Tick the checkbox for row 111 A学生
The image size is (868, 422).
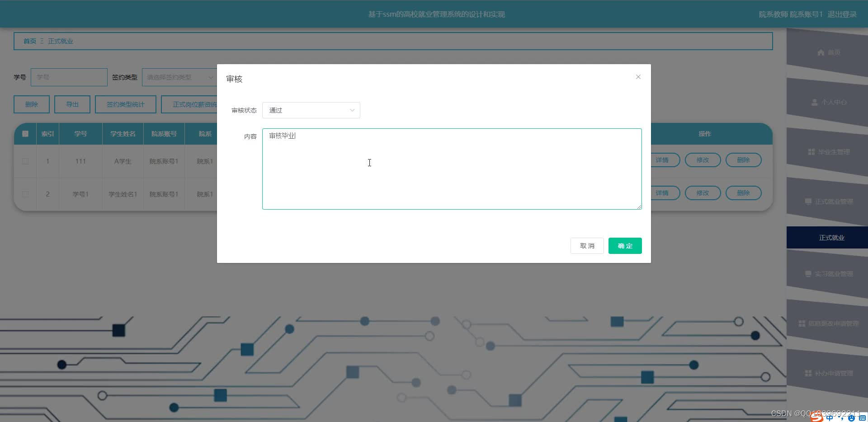click(x=25, y=161)
